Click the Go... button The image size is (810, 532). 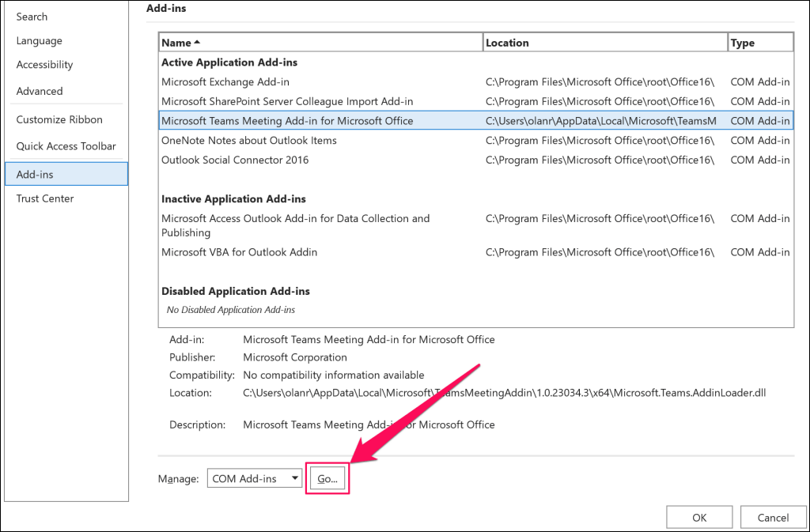click(x=327, y=478)
